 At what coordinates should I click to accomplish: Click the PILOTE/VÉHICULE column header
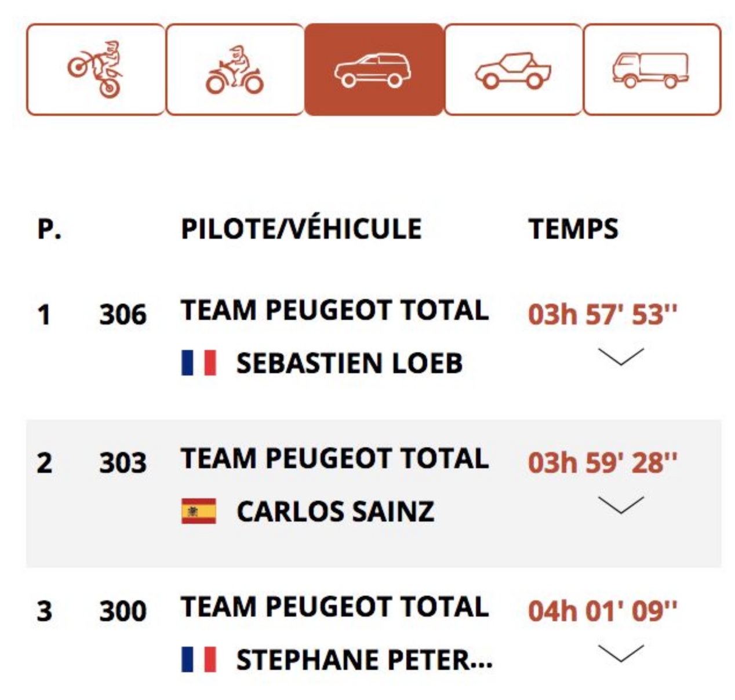coord(301,228)
